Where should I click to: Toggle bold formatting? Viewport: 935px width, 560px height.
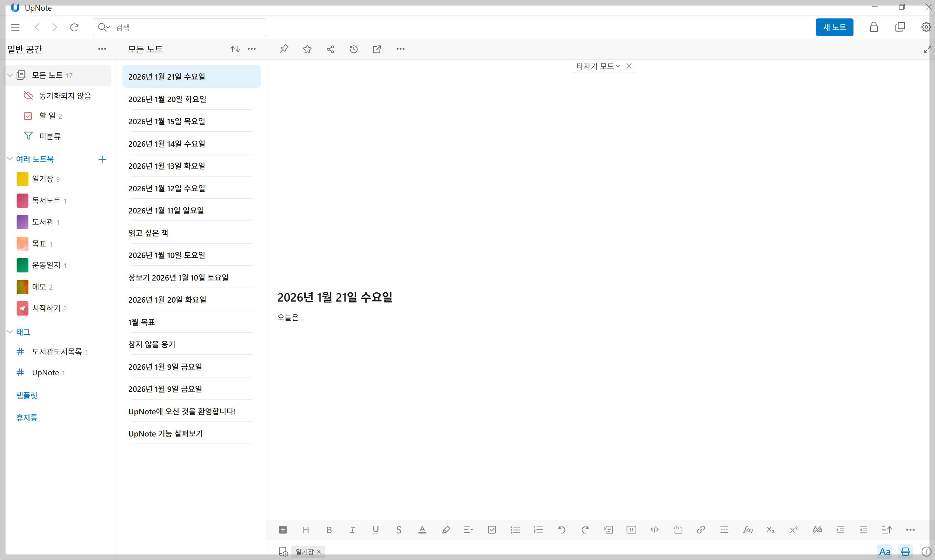click(329, 529)
